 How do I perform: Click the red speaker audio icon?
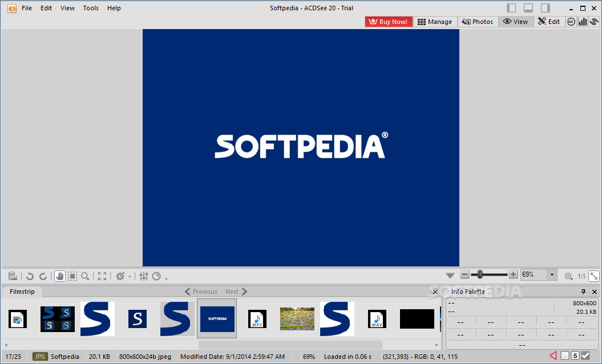[553, 355]
